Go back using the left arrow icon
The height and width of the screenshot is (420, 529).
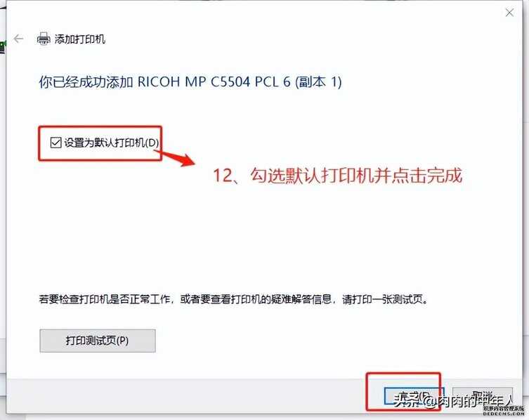point(18,39)
